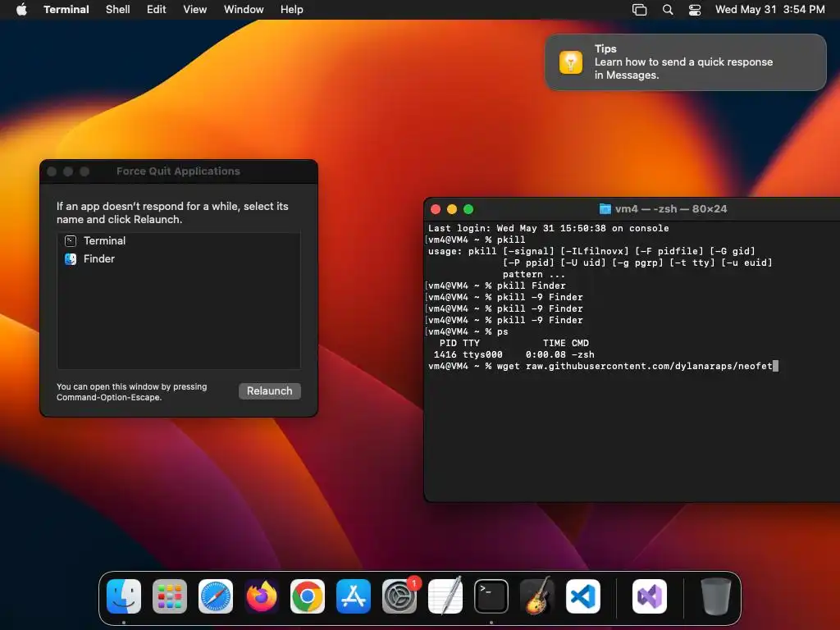Click 'usage: pkill' output line
This screenshot has height=630, width=840.
[x=591, y=251]
